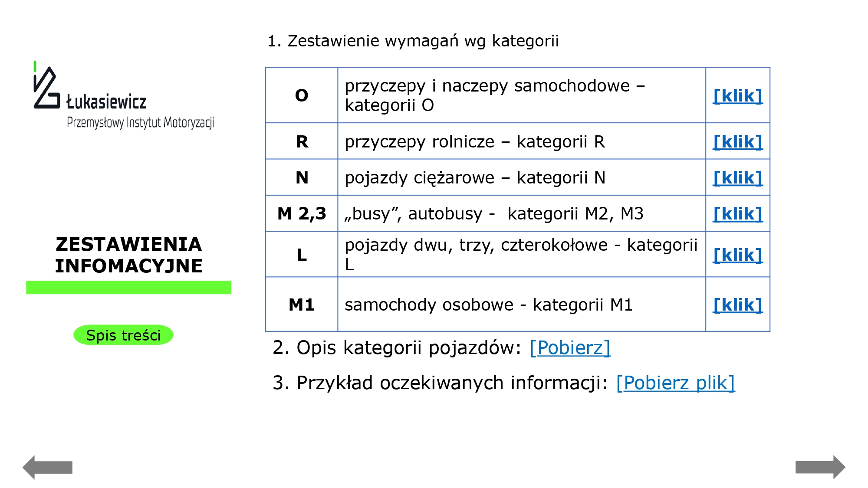Click the N category cell
Screen dimensions: 868x488
(x=302, y=177)
